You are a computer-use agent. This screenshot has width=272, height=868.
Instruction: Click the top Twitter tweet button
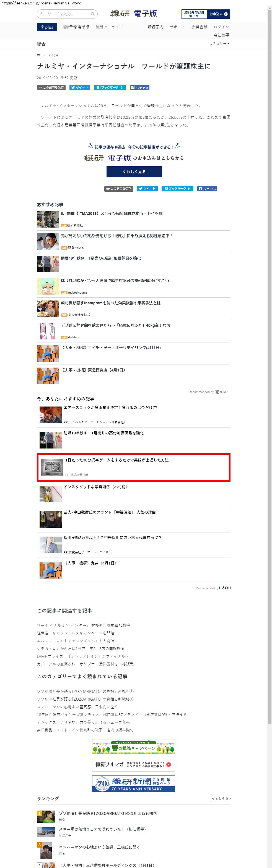click(80, 88)
